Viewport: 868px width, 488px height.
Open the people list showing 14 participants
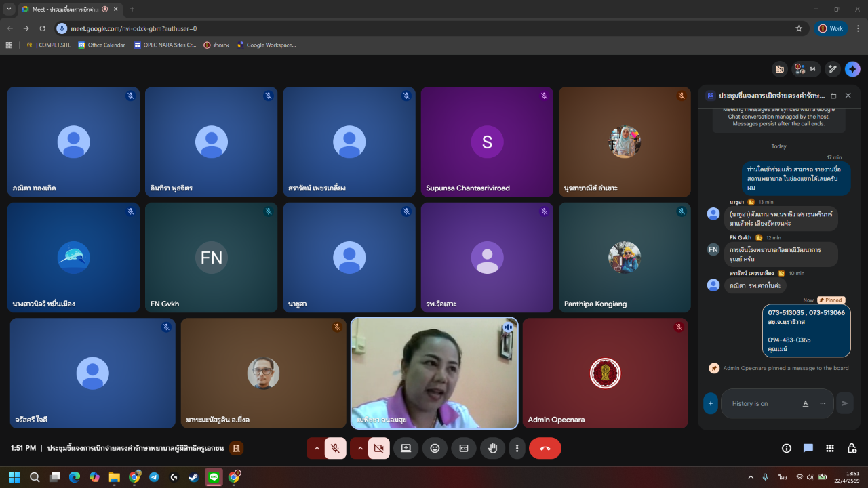(805, 69)
